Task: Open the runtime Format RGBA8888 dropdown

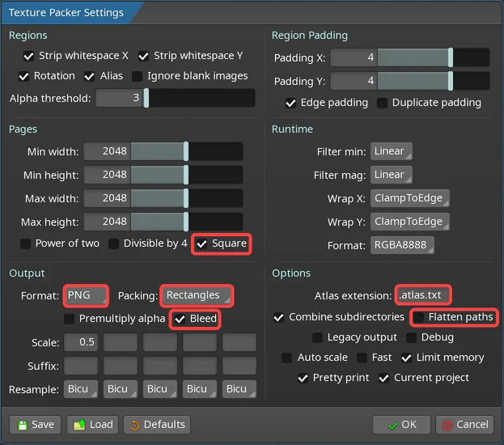Action: tap(402, 245)
